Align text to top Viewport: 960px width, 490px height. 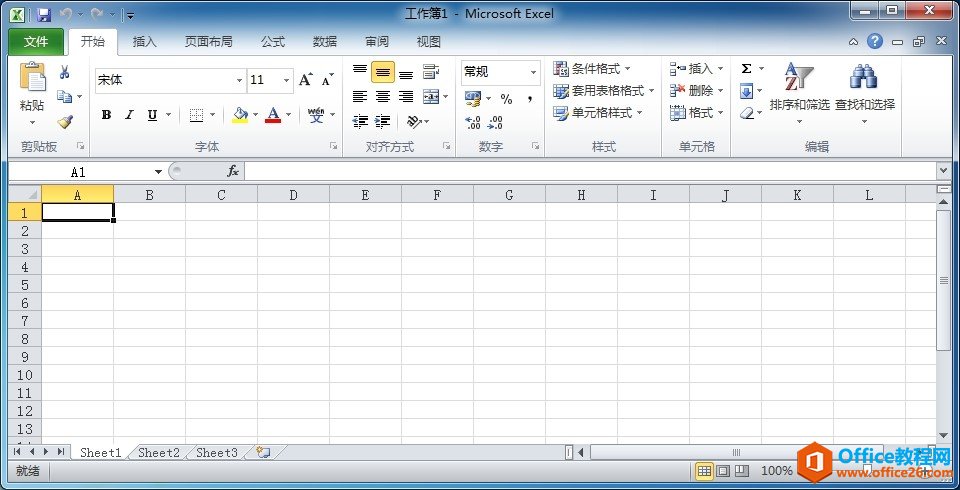(x=360, y=72)
